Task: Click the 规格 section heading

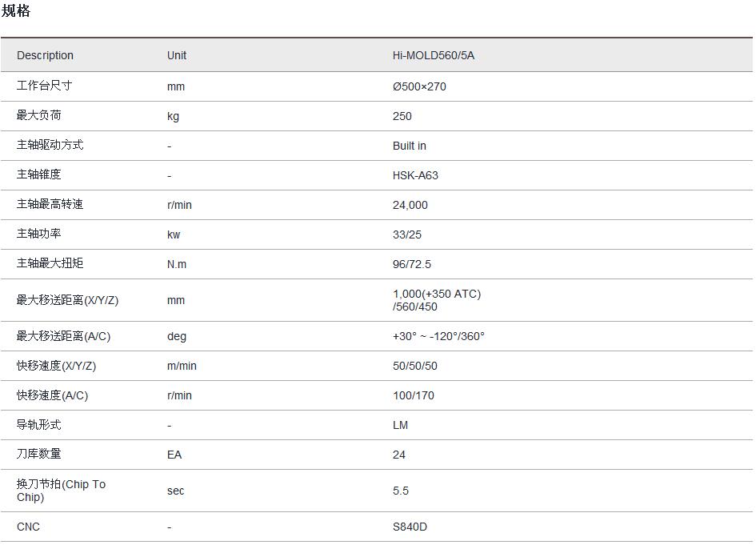Action: pos(16,11)
